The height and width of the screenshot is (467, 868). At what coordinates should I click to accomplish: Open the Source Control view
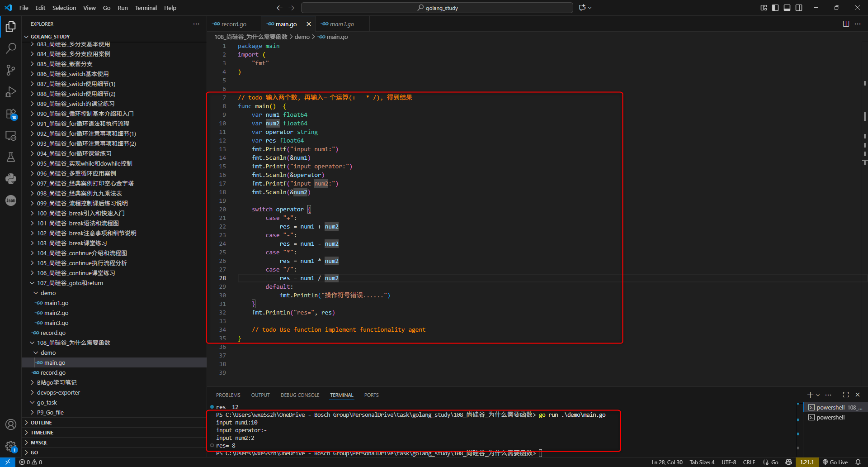click(x=11, y=70)
